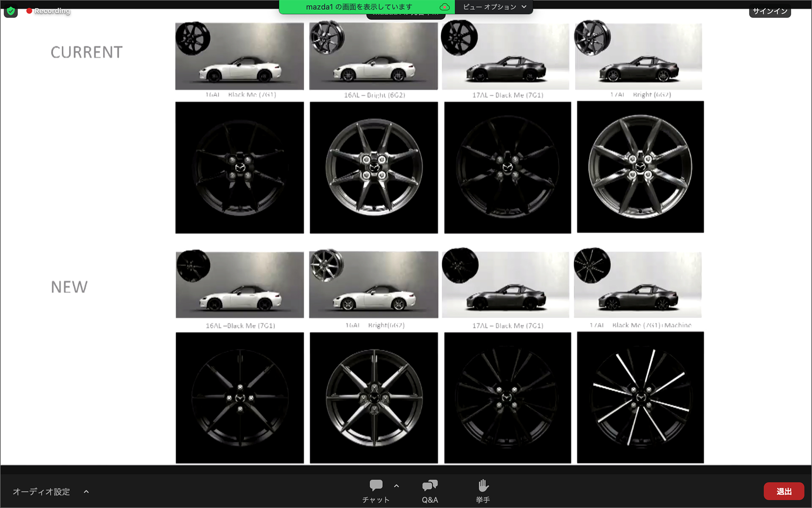This screenshot has width=812, height=508.
Task: Click the red 退出 leave button
Action: 784,491
